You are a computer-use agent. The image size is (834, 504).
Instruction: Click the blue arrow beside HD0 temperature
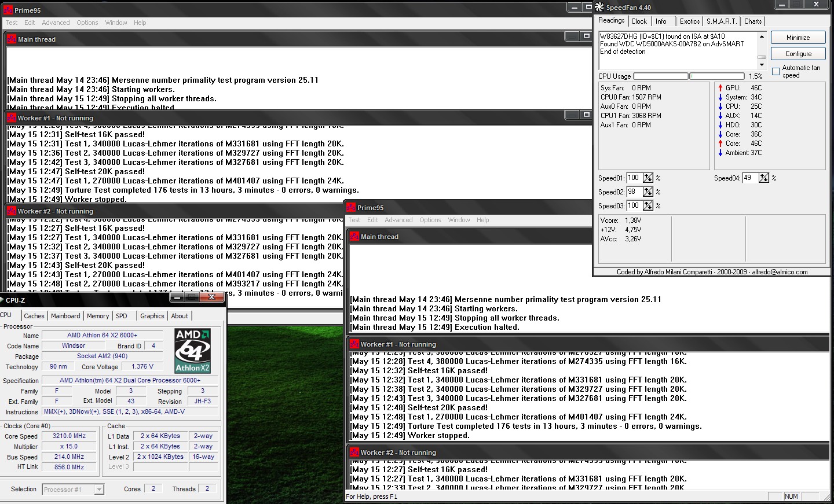pos(720,125)
